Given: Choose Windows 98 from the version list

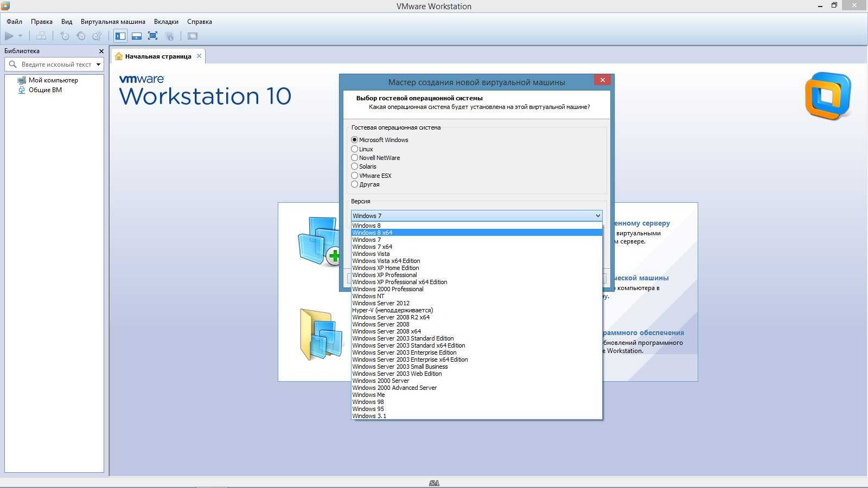Looking at the screenshot, I should point(476,402).
